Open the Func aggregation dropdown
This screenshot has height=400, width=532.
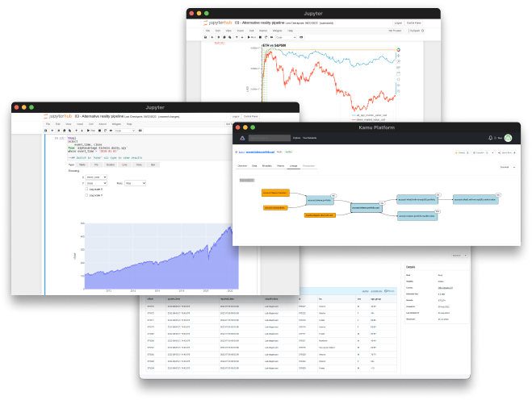(135, 183)
